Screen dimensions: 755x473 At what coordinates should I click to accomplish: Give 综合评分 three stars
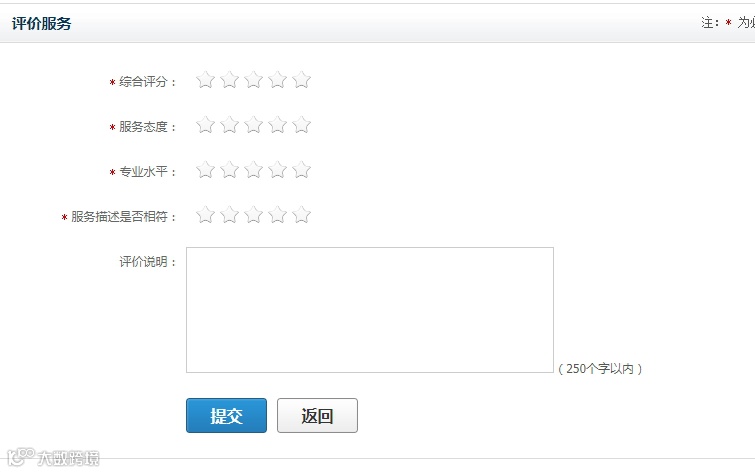[253, 80]
